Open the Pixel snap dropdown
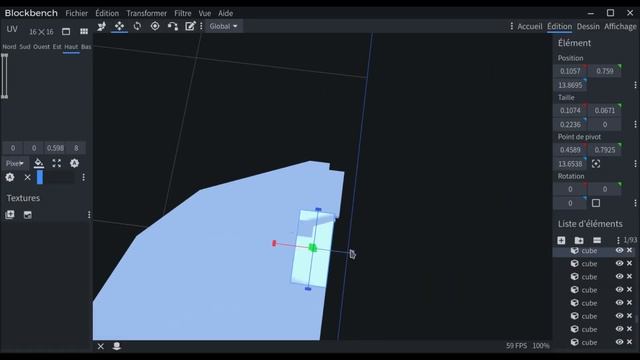This screenshot has width=640, height=360. click(x=15, y=163)
